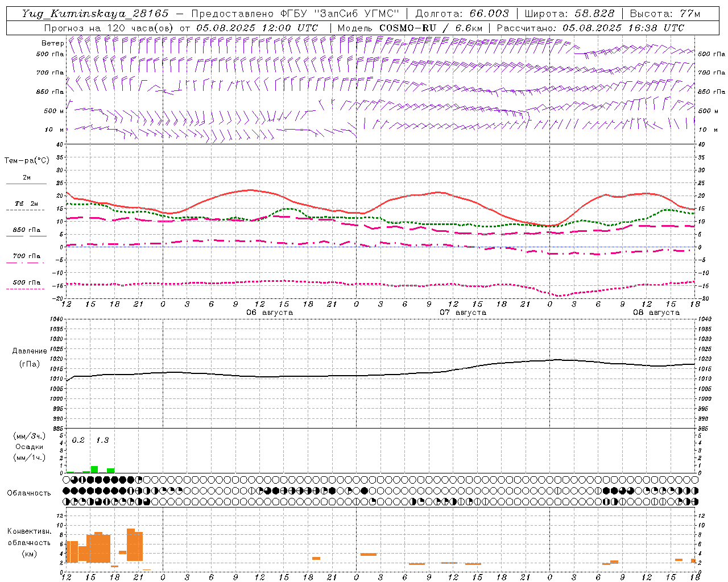Click the (мм/1ч.) units label
This screenshot has width=728, height=582.
29,458
